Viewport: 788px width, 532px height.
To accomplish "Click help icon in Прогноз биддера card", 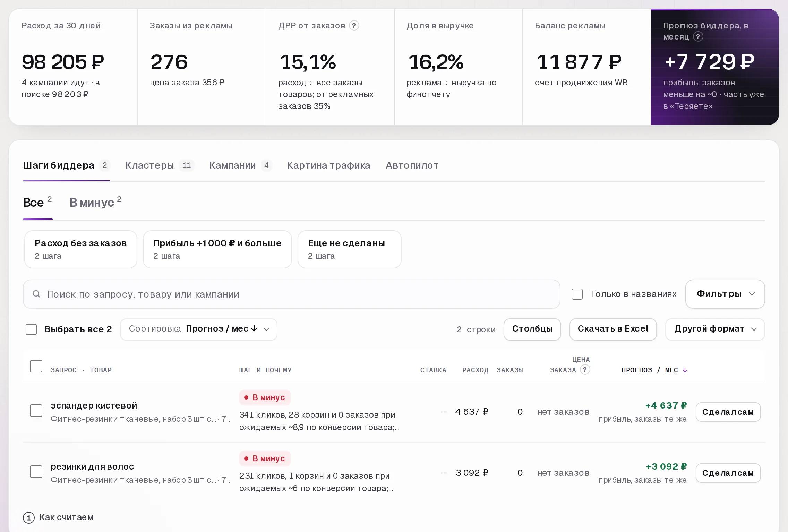I will tap(698, 36).
